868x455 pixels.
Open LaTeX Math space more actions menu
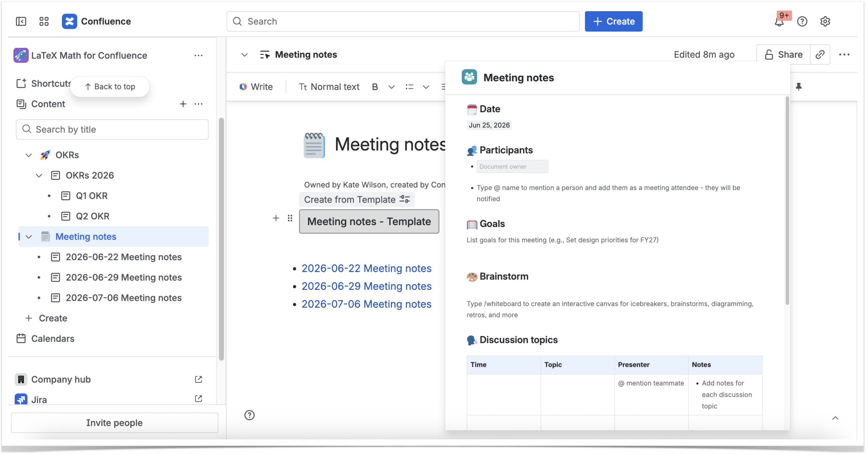pyautogui.click(x=198, y=55)
